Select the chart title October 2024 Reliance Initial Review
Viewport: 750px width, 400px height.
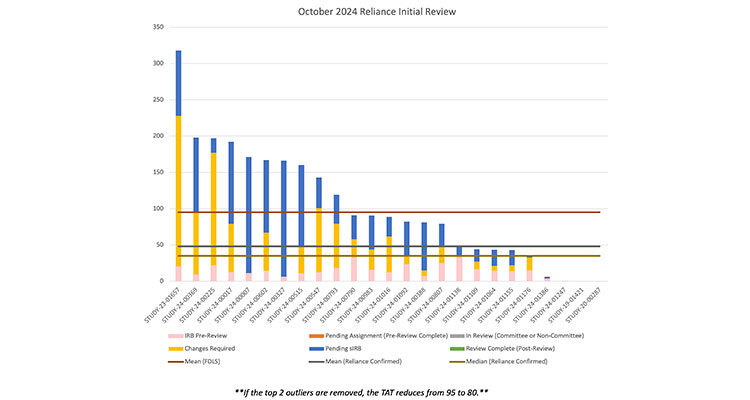pos(374,12)
